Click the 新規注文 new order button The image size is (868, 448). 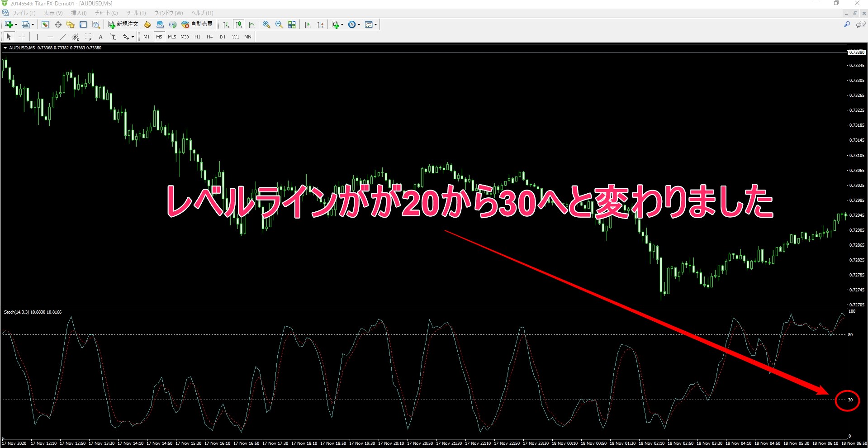coord(123,24)
